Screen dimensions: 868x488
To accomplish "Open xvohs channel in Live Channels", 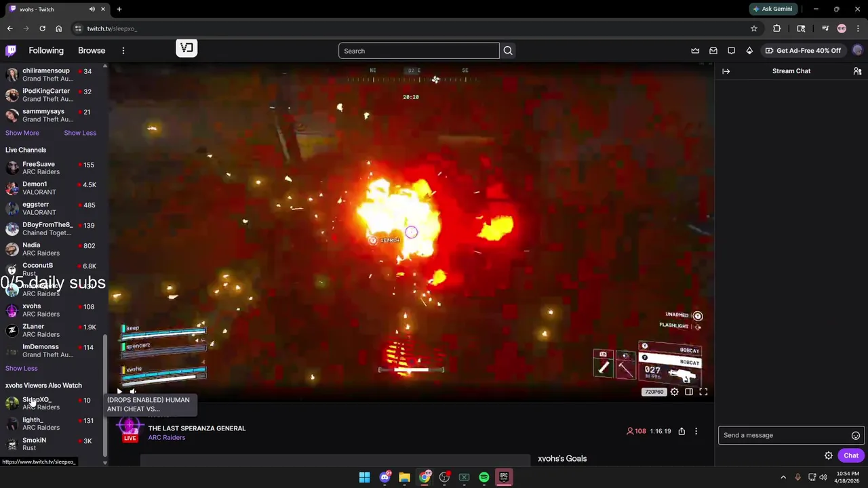I will click(x=53, y=310).
